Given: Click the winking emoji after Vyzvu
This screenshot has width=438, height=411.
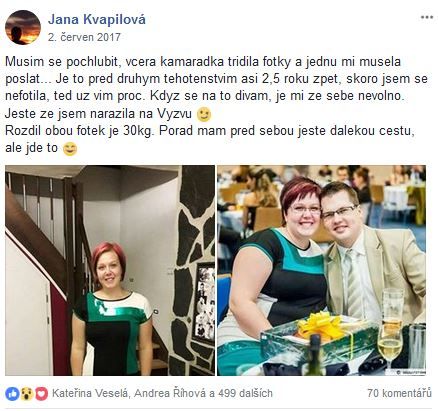Looking at the screenshot, I should coord(204,115).
